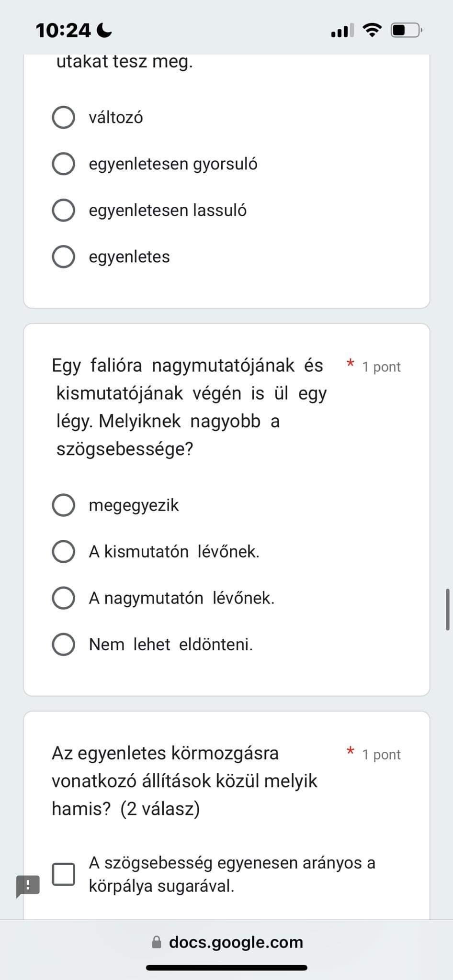Select the "változó" radio option
453x980 pixels.
coord(63,118)
